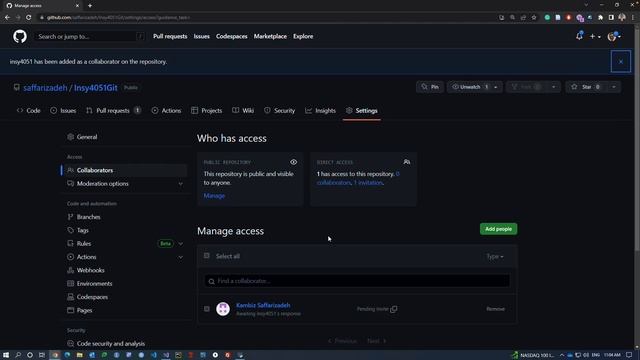Click the Unwatch button
Image resolution: width=640 pixels, height=360 pixels.
(469, 87)
